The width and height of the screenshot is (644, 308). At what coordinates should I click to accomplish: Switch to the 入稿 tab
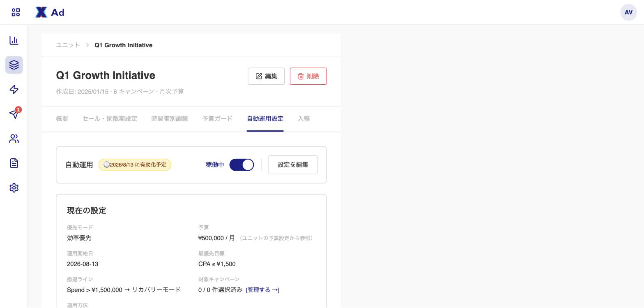coord(304,119)
